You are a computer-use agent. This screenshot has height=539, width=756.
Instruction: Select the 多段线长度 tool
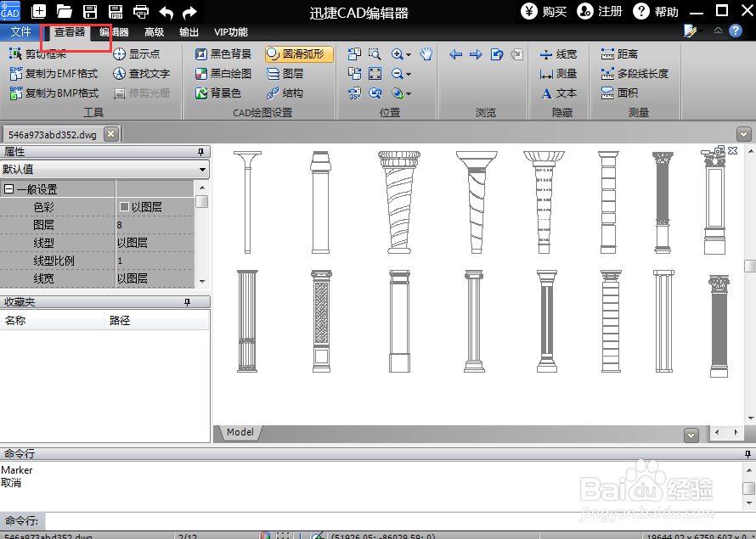click(635, 74)
